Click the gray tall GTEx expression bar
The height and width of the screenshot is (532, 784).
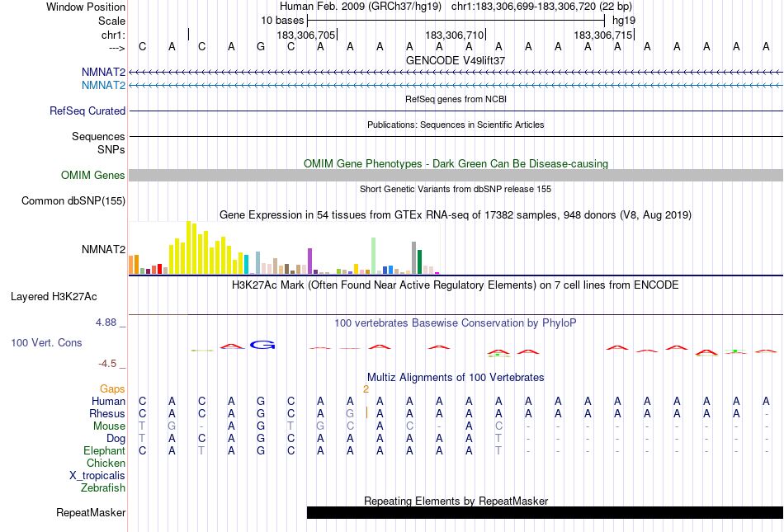coord(414,258)
